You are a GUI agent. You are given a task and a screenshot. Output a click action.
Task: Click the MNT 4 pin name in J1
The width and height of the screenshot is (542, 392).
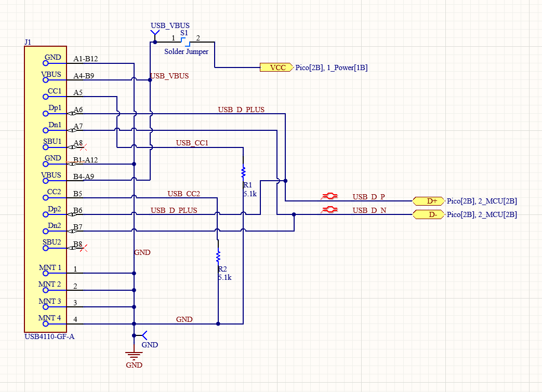50,318
